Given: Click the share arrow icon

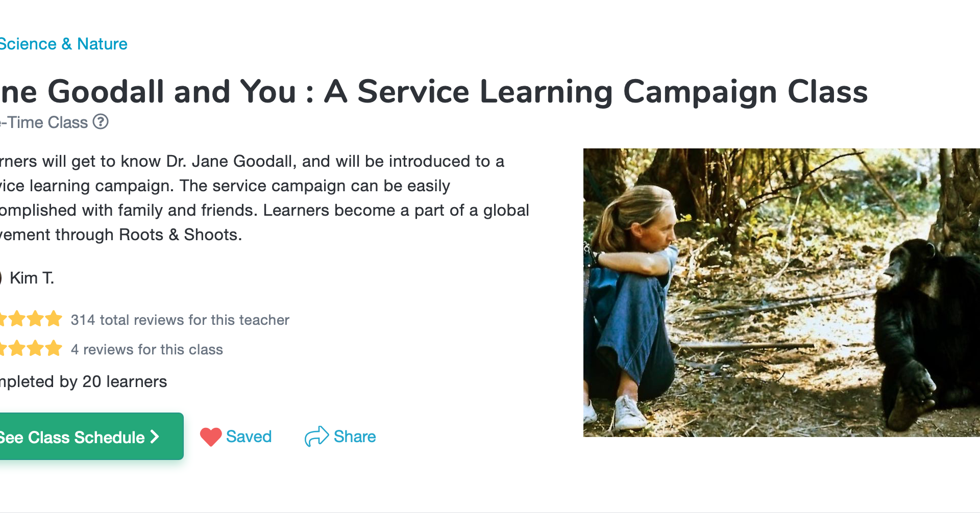Looking at the screenshot, I should 316,437.
